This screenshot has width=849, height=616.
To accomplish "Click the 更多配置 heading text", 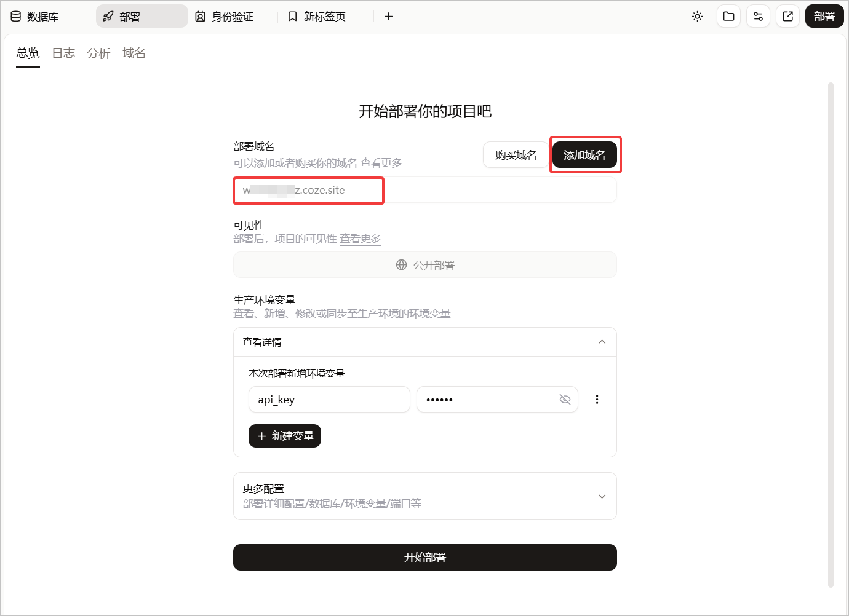I will (263, 489).
